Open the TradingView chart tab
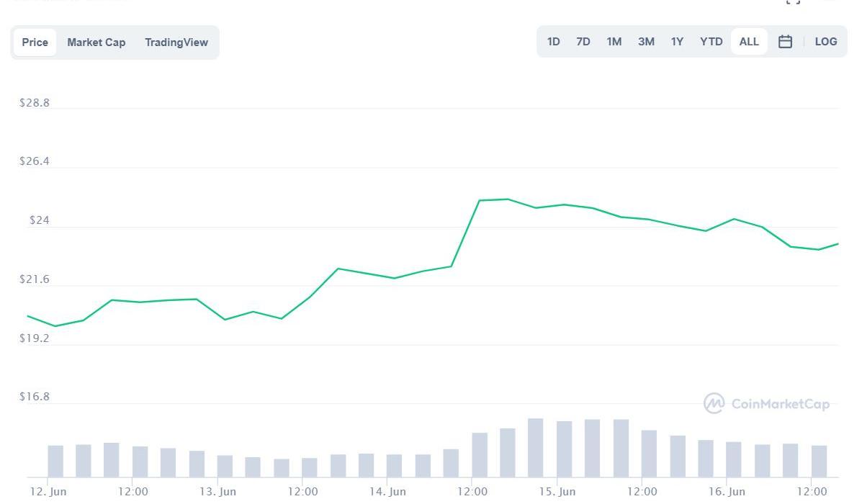This screenshot has width=862, height=504. (x=176, y=42)
